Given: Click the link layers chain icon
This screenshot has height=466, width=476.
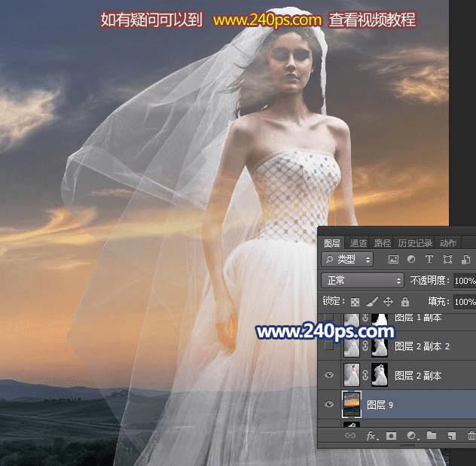Looking at the screenshot, I should [350, 436].
